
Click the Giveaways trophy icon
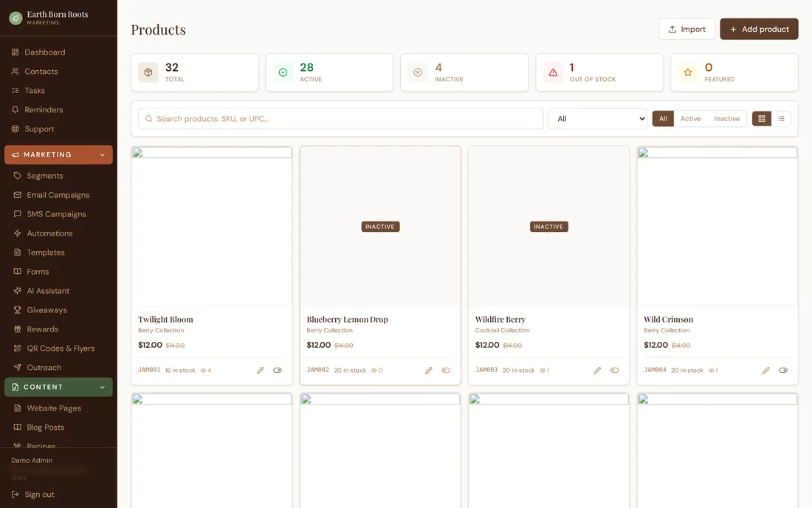[18, 310]
